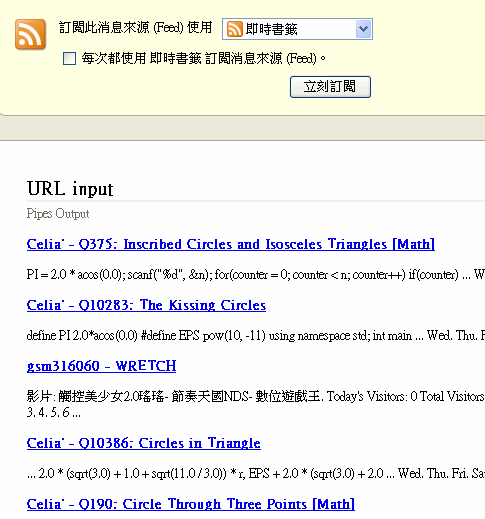The height and width of the screenshot is (519, 485).
Task: Click the 訂閱此消息來源 (Feed) 使用 label
Action: tap(135, 27)
